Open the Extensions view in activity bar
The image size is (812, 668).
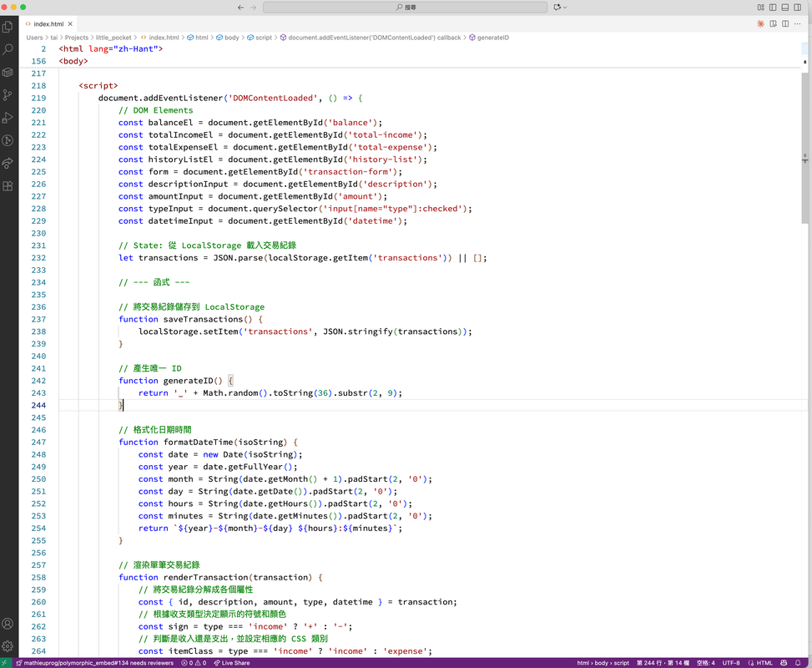click(8, 186)
